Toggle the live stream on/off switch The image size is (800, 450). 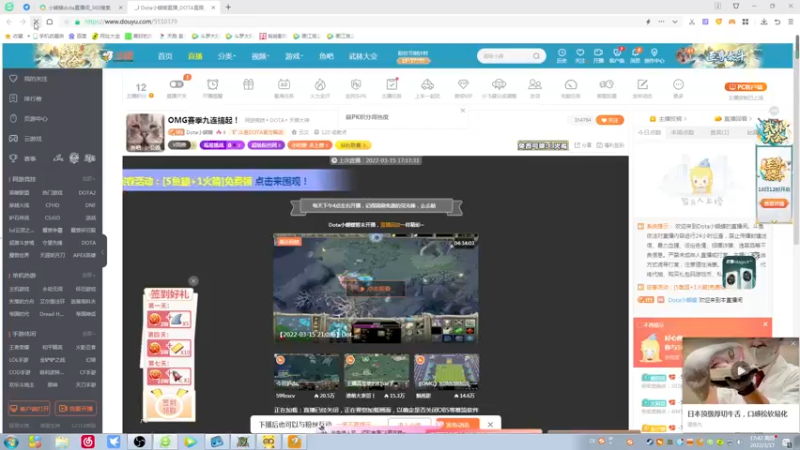click(177, 84)
